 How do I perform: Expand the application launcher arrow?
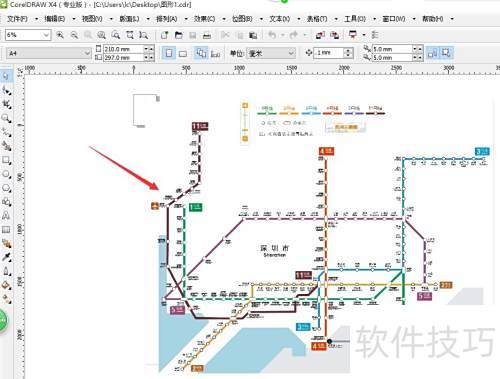point(364,35)
